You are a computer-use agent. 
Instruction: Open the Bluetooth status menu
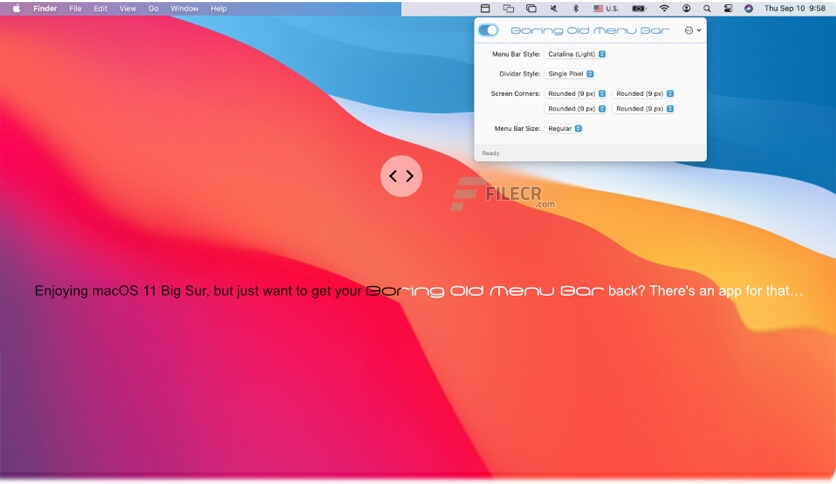coord(576,9)
